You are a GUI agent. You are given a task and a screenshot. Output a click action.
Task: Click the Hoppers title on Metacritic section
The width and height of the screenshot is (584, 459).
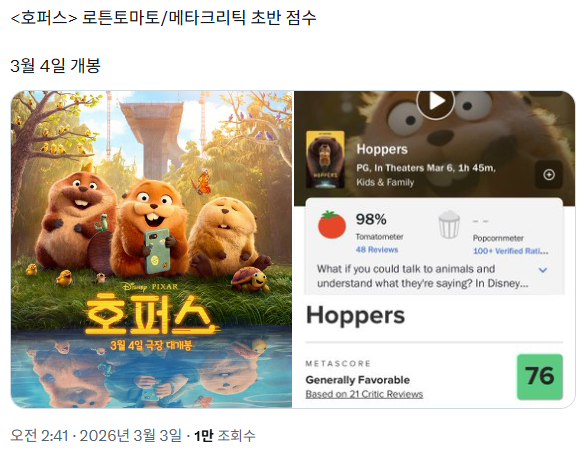[x=355, y=316]
